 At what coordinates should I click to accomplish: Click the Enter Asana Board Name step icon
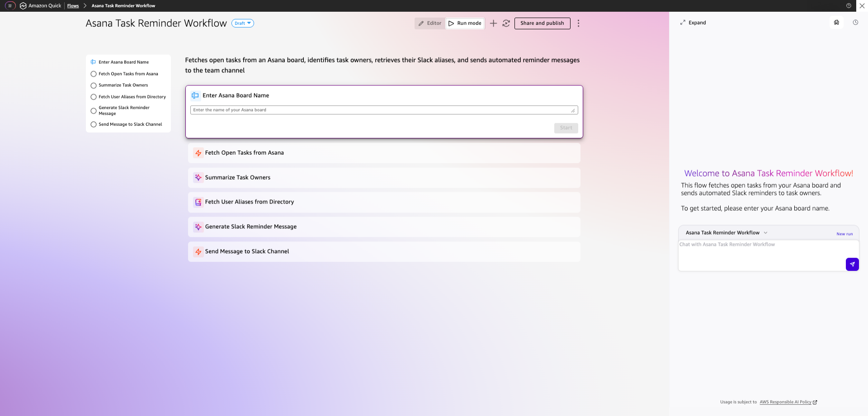tap(195, 95)
